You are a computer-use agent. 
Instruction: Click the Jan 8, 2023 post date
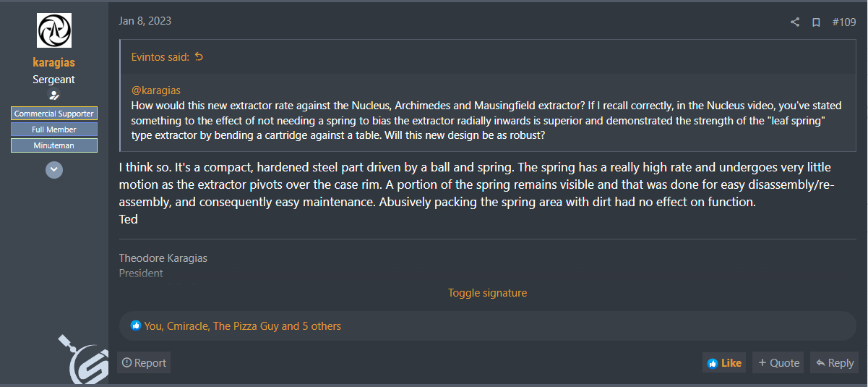pyautogui.click(x=145, y=21)
